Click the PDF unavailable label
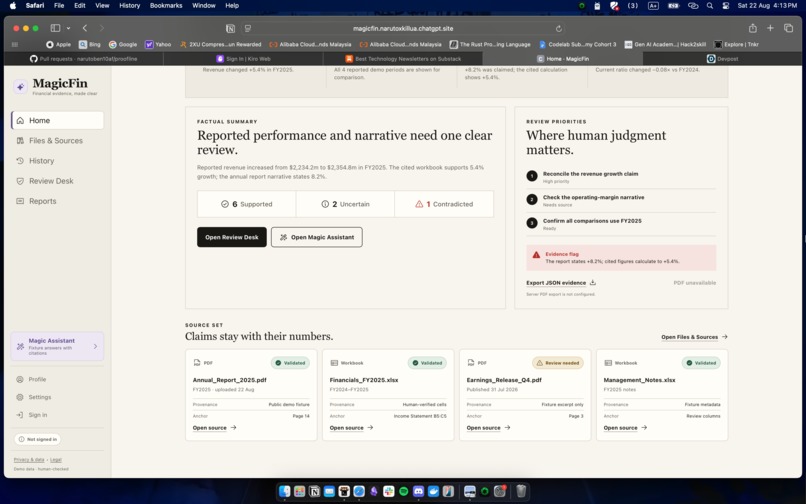Screen dimensions: 806x504 (694, 283)
